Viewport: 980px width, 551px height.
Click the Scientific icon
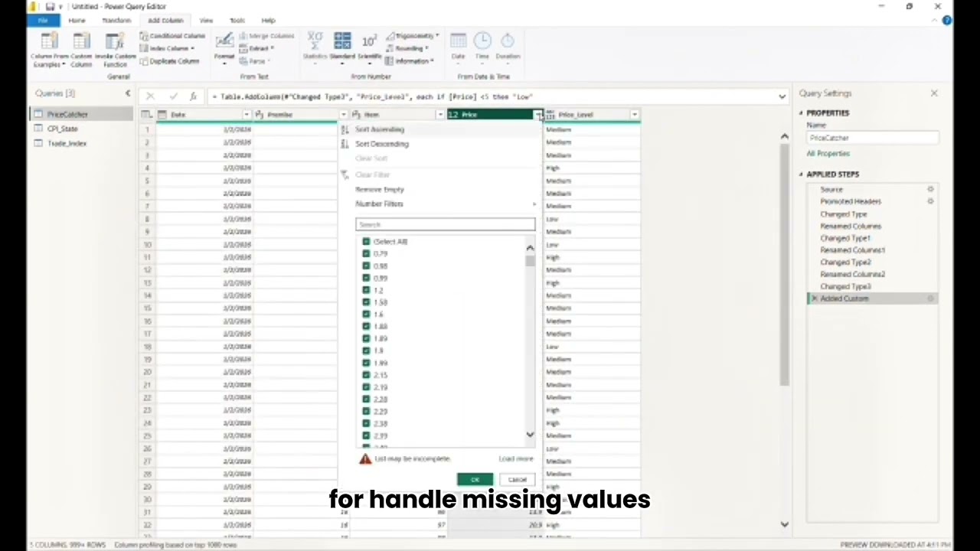[369, 41]
